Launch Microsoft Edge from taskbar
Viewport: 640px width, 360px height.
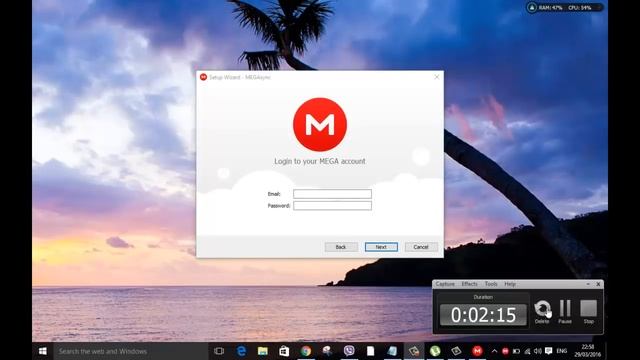[241, 351]
